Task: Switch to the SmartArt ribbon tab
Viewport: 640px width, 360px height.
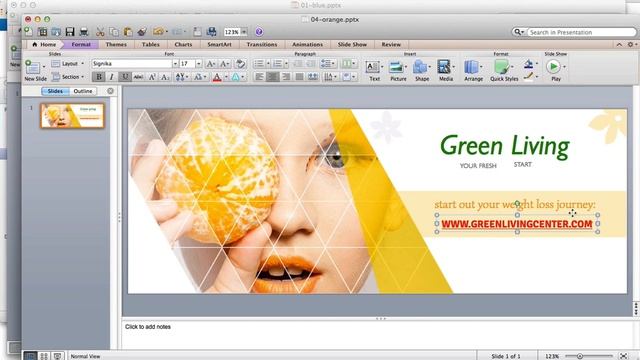Action: click(219, 44)
